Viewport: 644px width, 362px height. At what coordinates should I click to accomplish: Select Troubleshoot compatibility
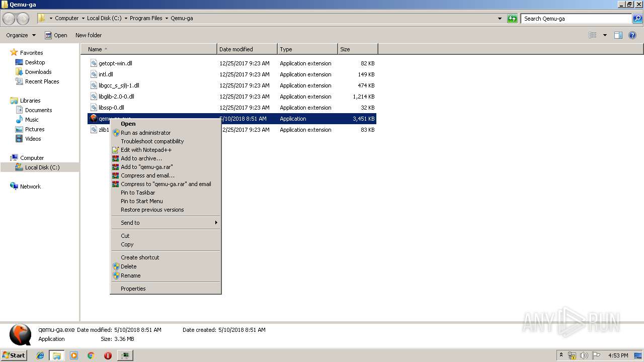click(166, 141)
